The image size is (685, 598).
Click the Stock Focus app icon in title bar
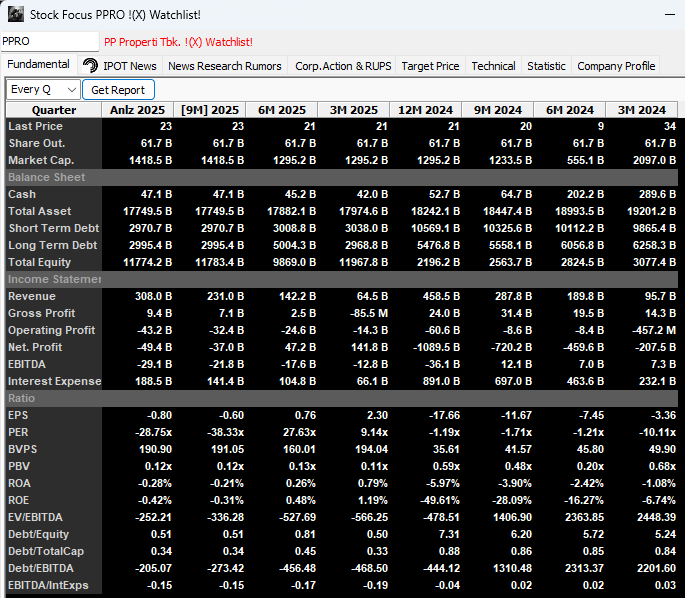(15, 15)
